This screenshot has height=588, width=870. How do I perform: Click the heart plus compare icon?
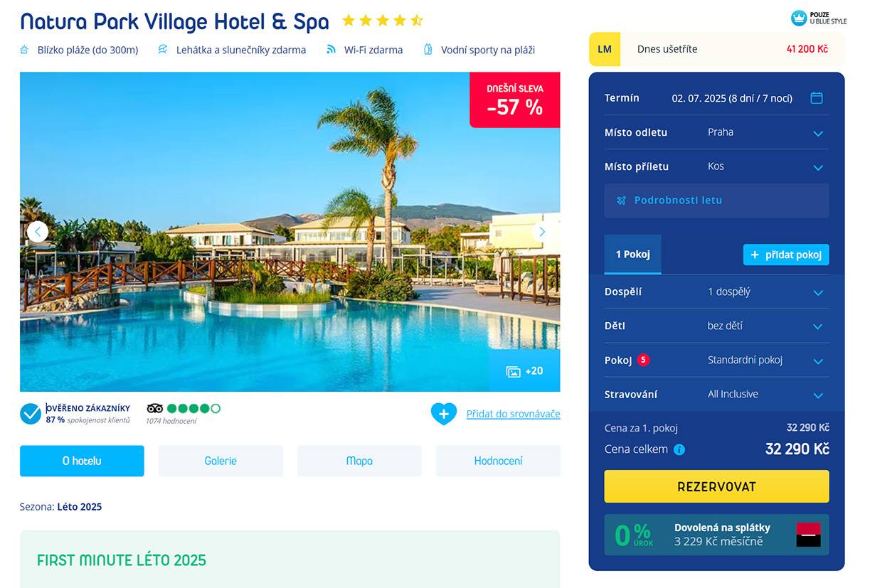pyautogui.click(x=444, y=414)
